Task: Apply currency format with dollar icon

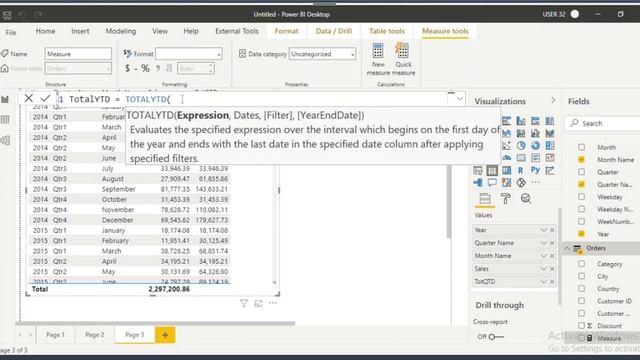Action: pyautogui.click(x=128, y=68)
